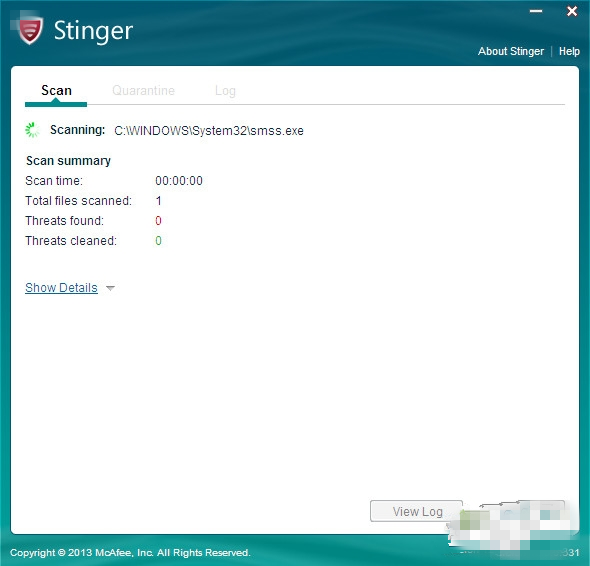Click the red McAfee shield logo
Screen dimensions: 590x566
[x=30, y=30]
